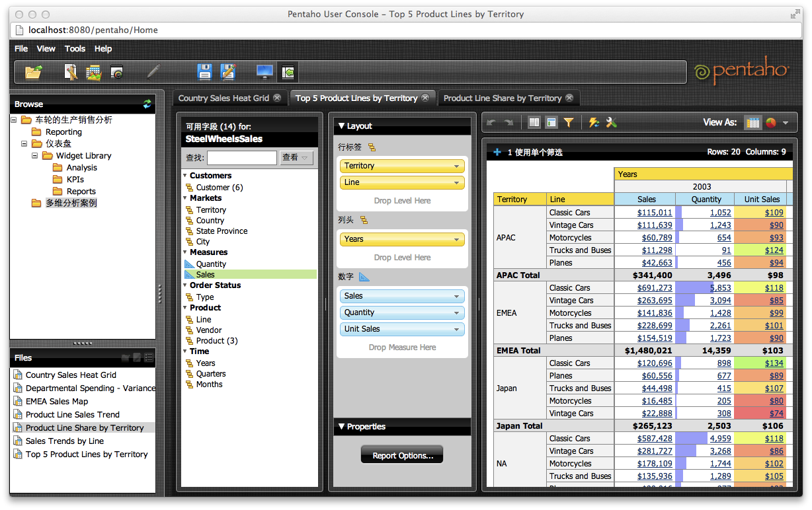
Task: Collapse the Properties section
Action: (341, 427)
